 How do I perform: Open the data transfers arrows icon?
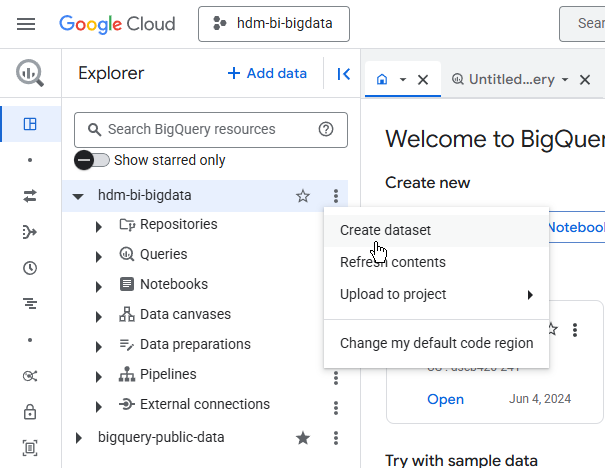point(30,196)
